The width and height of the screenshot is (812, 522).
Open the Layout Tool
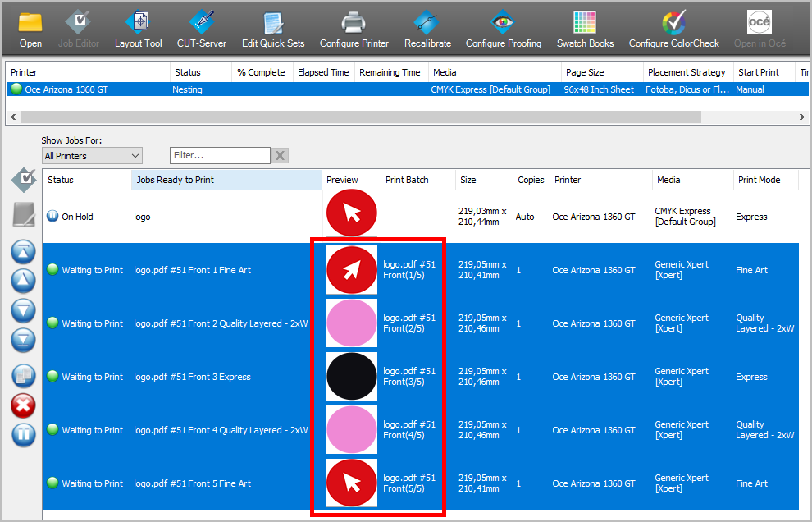[138, 29]
